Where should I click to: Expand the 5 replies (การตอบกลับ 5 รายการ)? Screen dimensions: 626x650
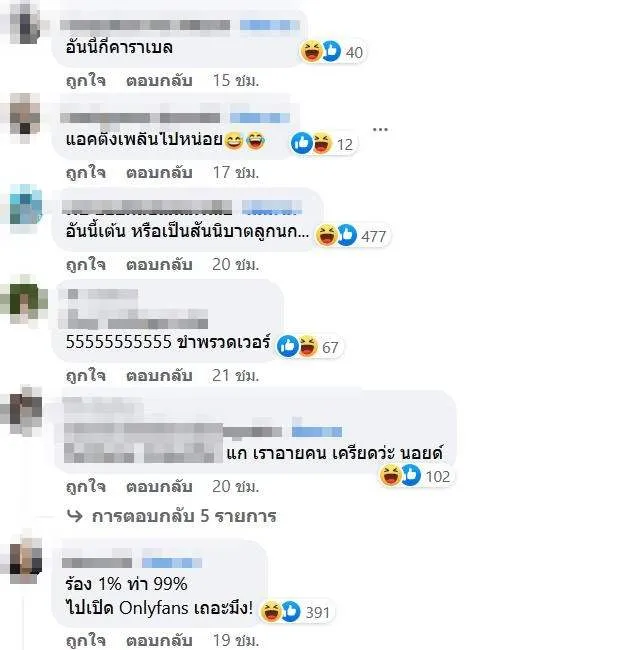click(x=184, y=516)
